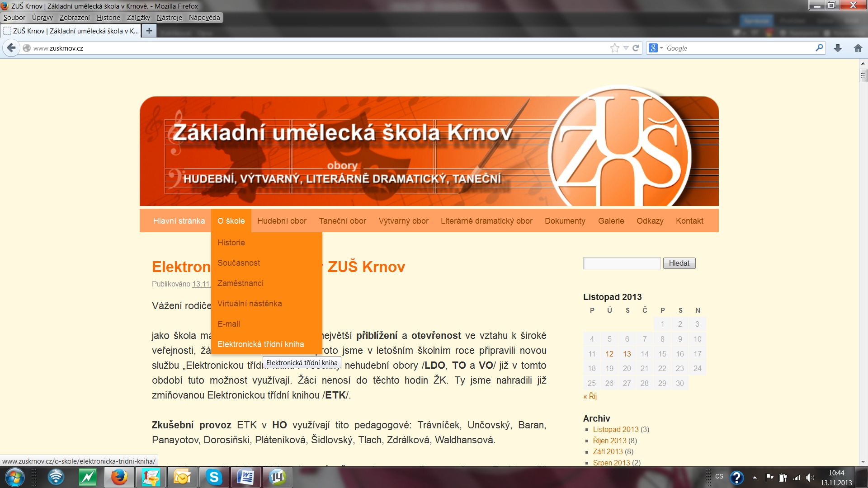This screenshot has height=488, width=868.
Task: Open the 14 app icon in taskbar
Action: [277, 477]
